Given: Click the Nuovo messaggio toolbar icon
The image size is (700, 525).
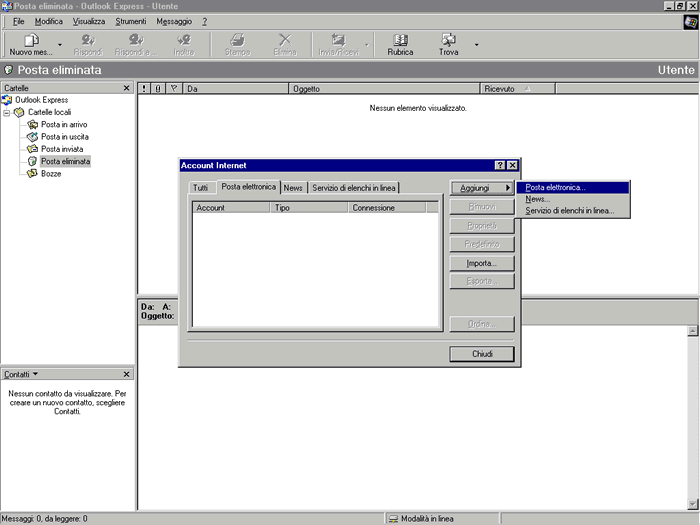Looking at the screenshot, I should [31, 41].
